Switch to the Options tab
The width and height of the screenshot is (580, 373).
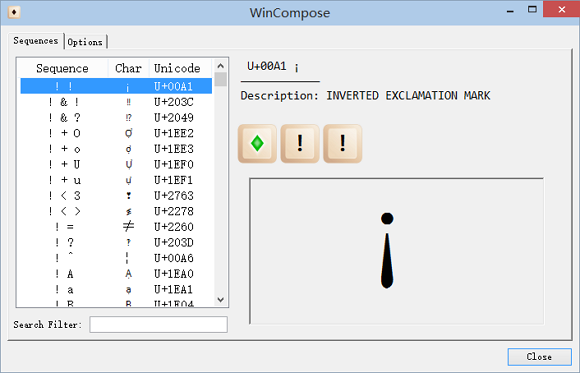pyautogui.click(x=85, y=42)
